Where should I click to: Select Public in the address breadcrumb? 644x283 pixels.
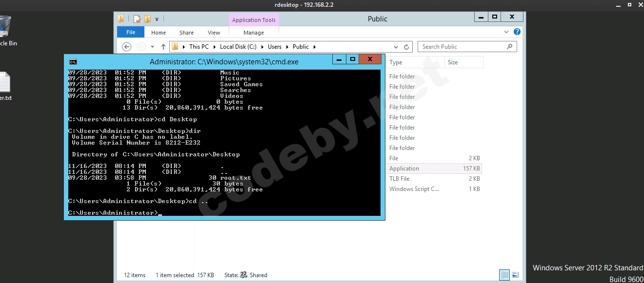click(x=301, y=47)
